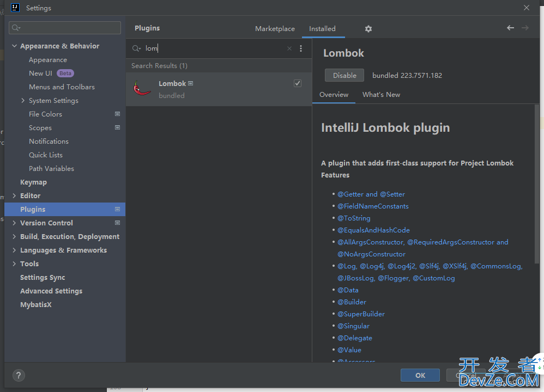The width and height of the screenshot is (544, 392).
Task: Open the @Value link
Action: [x=349, y=350]
